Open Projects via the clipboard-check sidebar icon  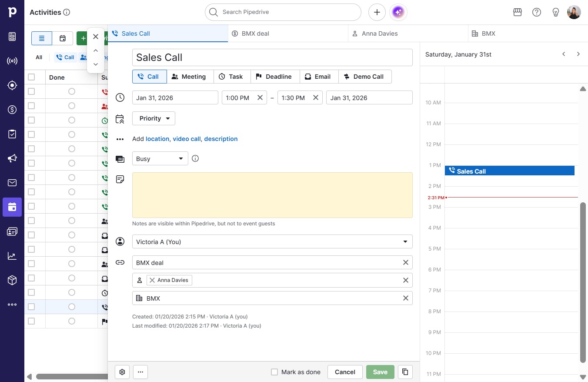point(12,134)
